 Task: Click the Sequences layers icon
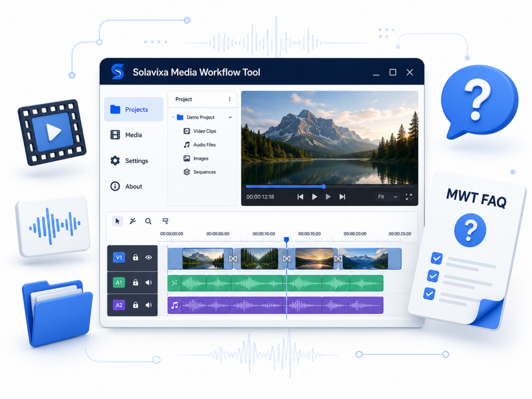[187, 172]
